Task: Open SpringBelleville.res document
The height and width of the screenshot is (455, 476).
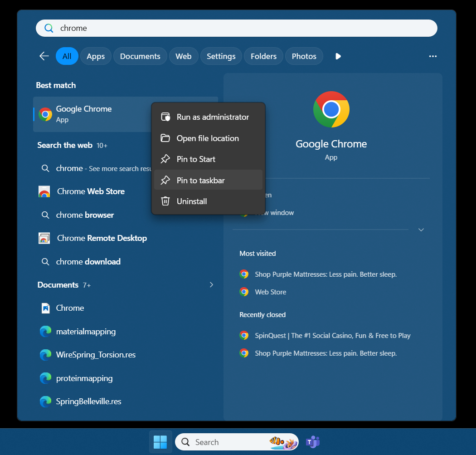Action: pyautogui.click(x=125, y=401)
